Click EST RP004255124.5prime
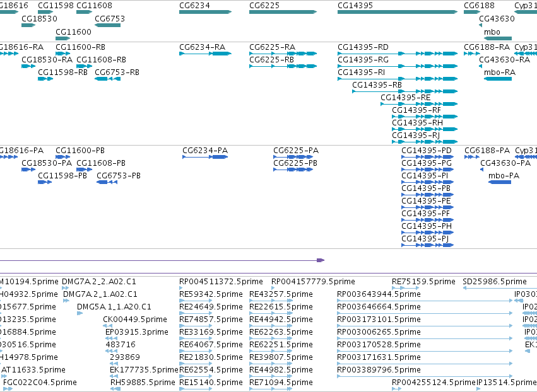Image resolution: width=537 pixels, height=392 pixels. (434, 382)
